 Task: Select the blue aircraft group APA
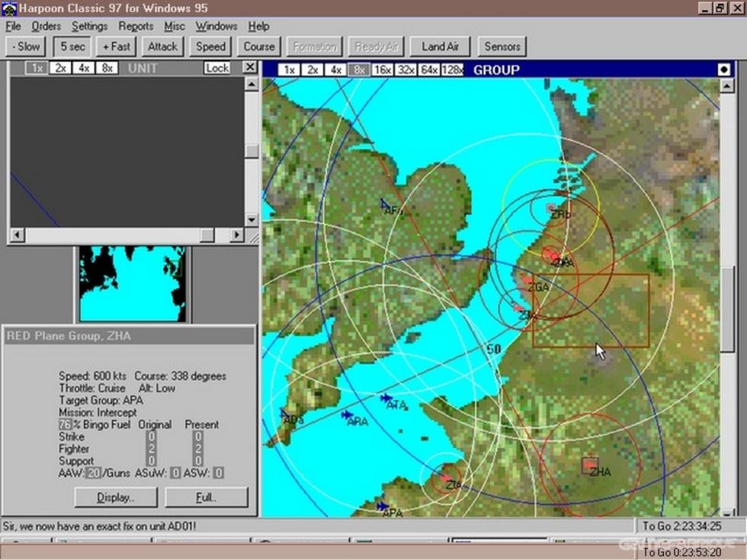coord(382,506)
